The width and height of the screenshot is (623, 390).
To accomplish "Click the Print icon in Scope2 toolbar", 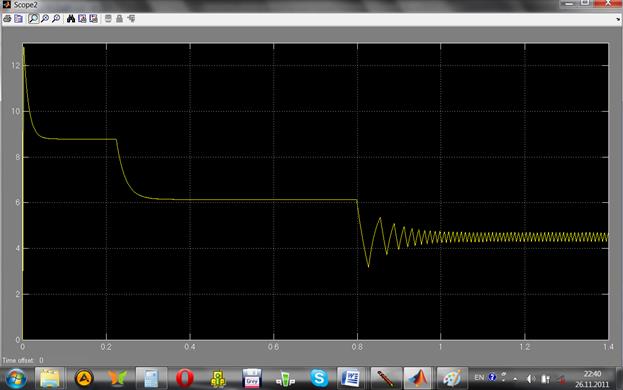I will pos(7,19).
